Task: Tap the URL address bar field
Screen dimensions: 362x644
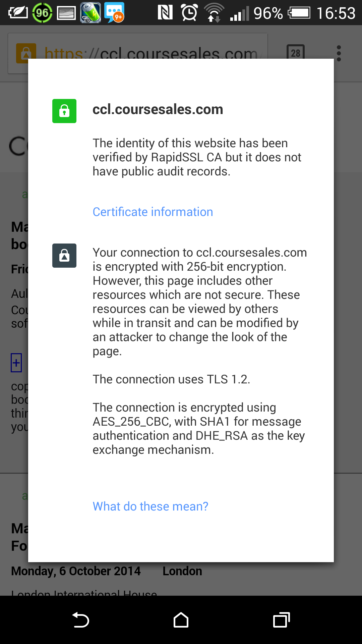Action: click(x=138, y=53)
